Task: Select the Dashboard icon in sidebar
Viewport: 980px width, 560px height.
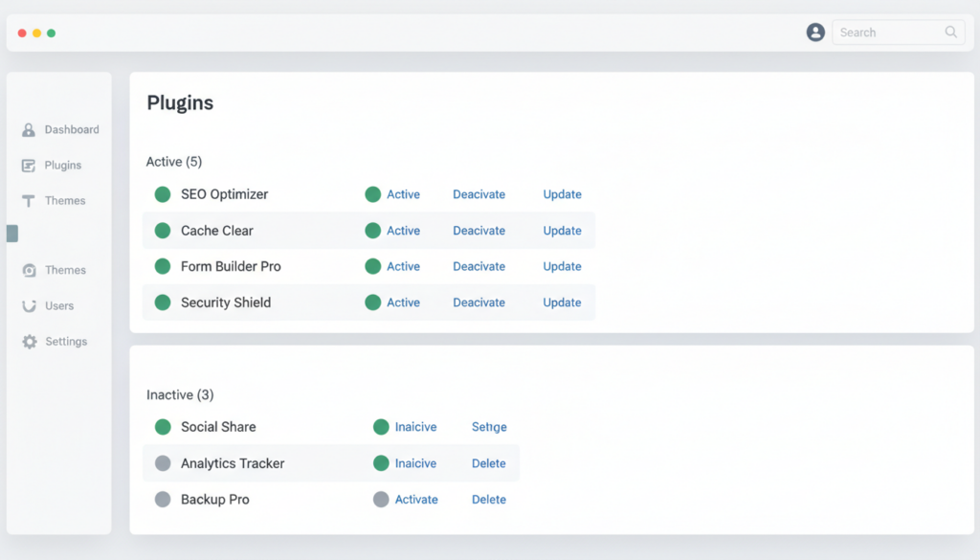Action: tap(29, 130)
